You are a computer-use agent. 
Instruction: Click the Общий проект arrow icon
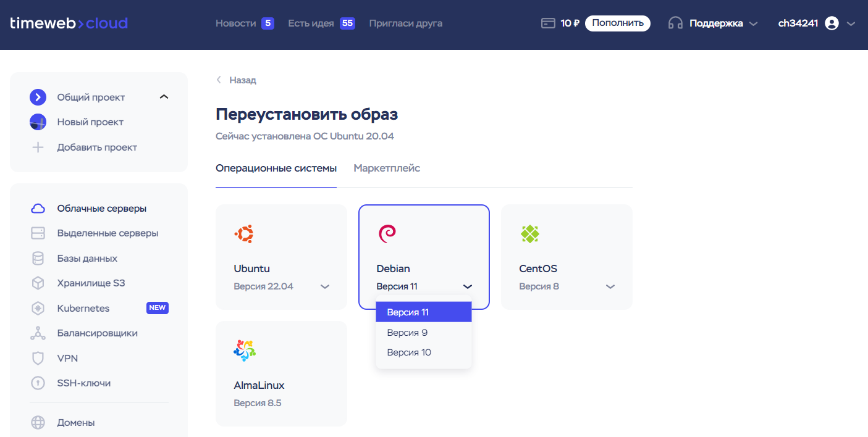click(x=38, y=97)
